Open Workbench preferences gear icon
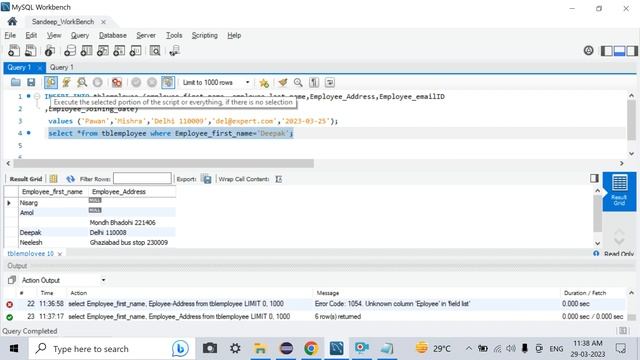 point(588,51)
